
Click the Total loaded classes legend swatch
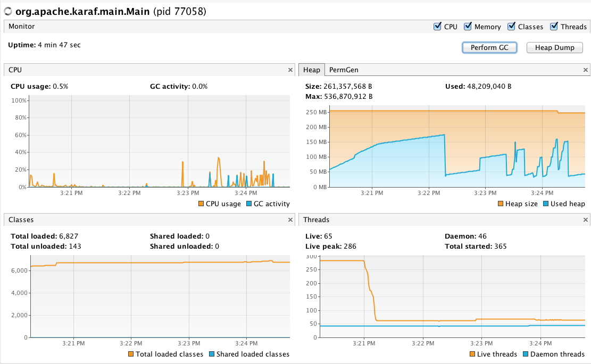(131, 354)
